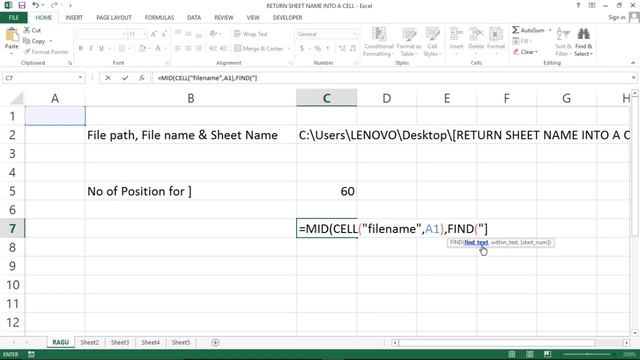The width and height of the screenshot is (640, 360).
Task: Toggle Wrap Text
Action: pyautogui.click(x=251, y=34)
